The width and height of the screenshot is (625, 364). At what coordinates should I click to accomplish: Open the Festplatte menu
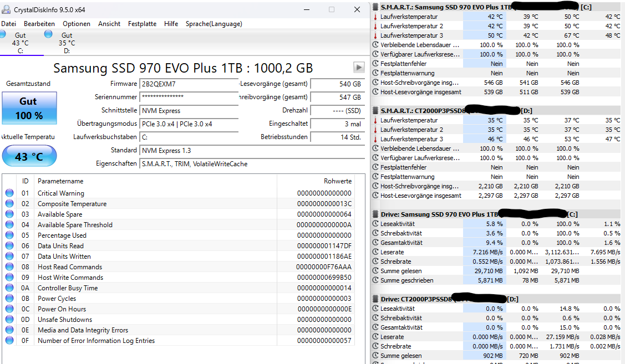click(142, 24)
